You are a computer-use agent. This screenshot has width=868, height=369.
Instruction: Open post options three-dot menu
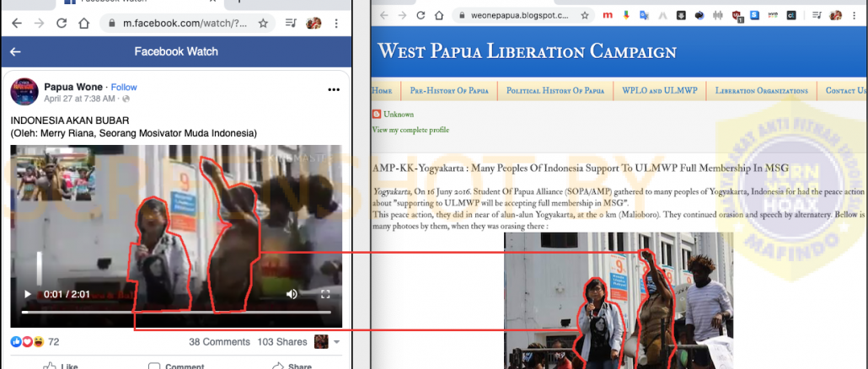(334, 89)
